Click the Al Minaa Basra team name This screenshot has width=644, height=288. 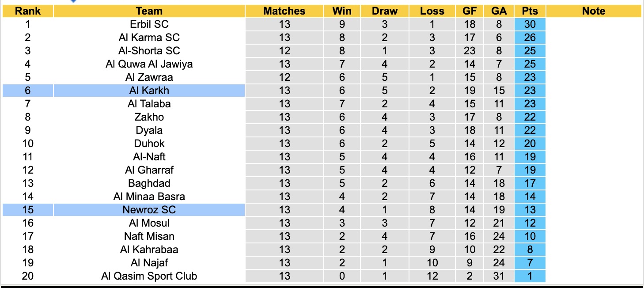[x=149, y=197]
